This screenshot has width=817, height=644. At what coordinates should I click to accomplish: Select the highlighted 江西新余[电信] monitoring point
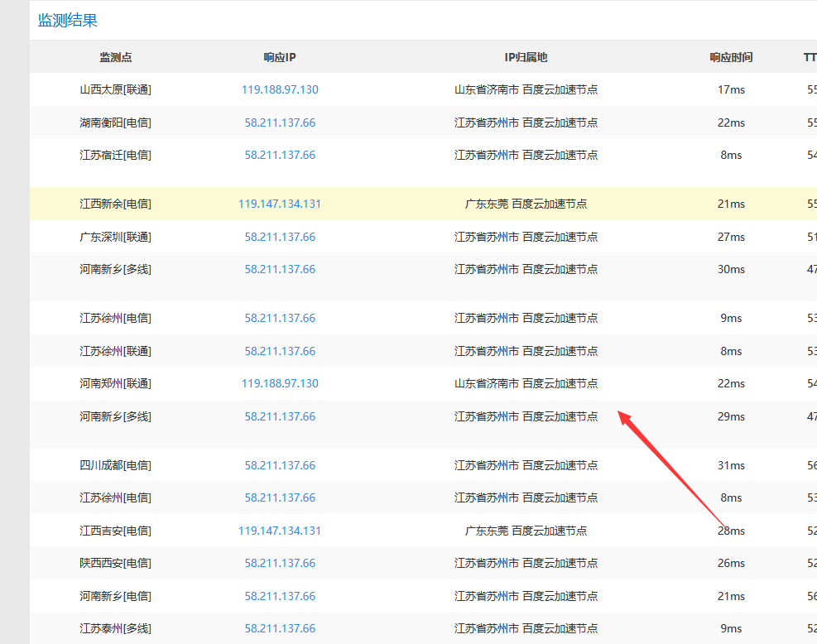coord(115,204)
